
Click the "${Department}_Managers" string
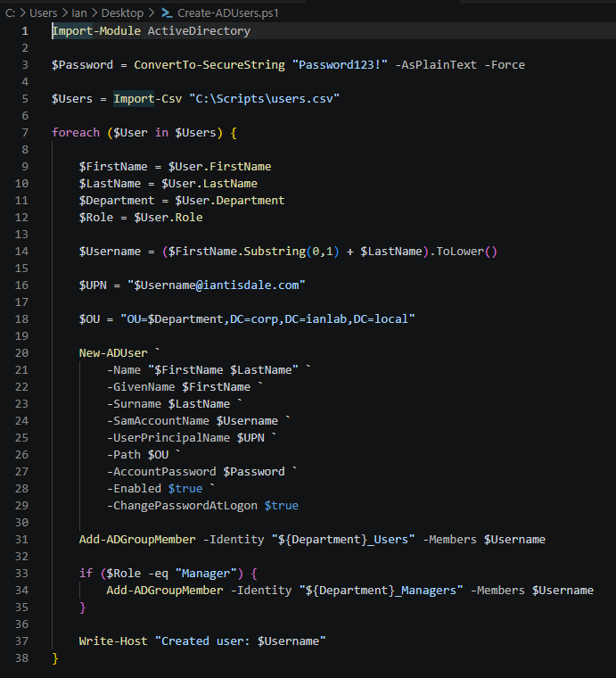pyautogui.click(x=381, y=591)
